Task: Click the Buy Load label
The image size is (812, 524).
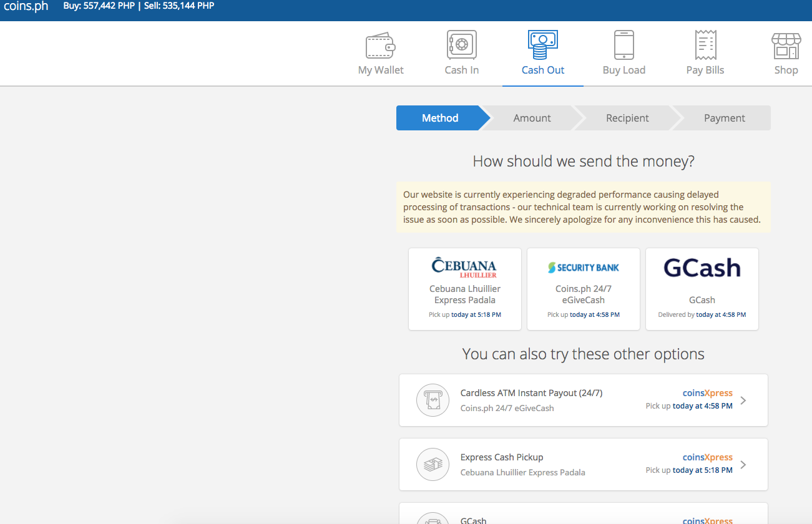Action: tap(624, 70)
